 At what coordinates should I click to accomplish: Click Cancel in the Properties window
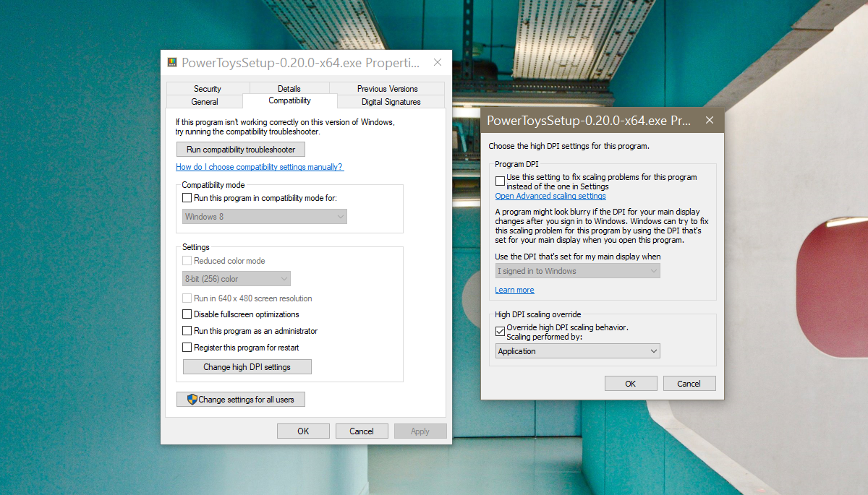click(362, 431)
